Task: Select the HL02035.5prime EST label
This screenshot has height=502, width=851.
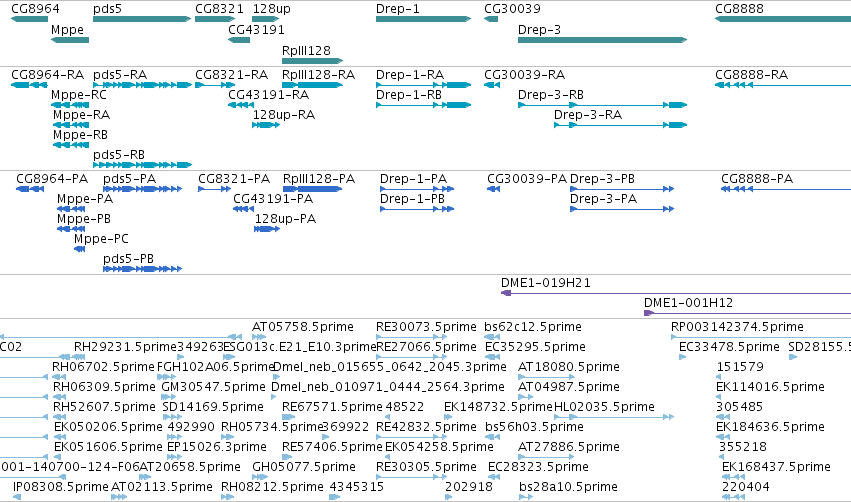Action: pos(605,406)
